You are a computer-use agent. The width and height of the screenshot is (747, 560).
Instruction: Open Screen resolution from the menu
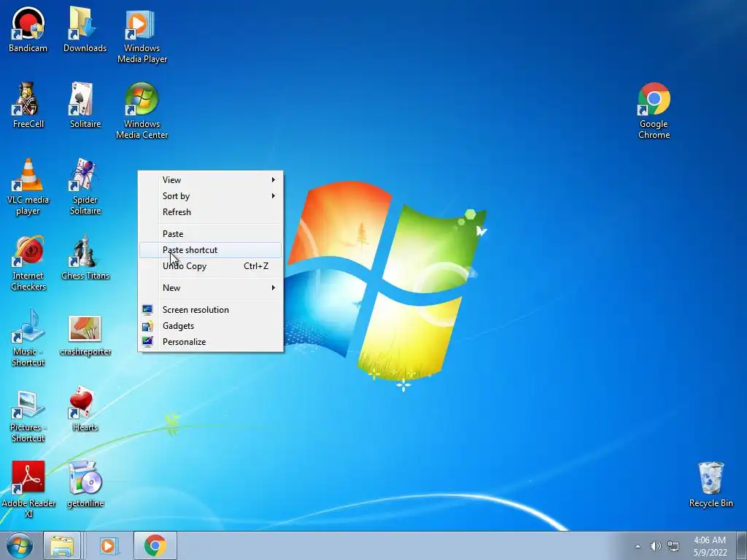(211, 309)
